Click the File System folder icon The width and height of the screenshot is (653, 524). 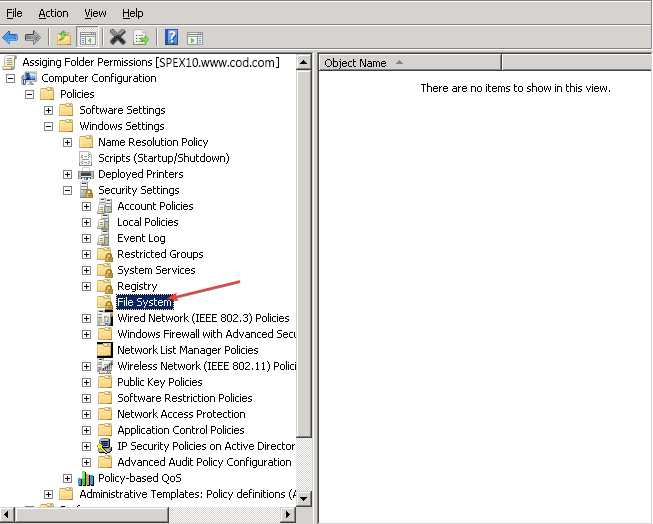pyautogui.click(x=105, y=302)
